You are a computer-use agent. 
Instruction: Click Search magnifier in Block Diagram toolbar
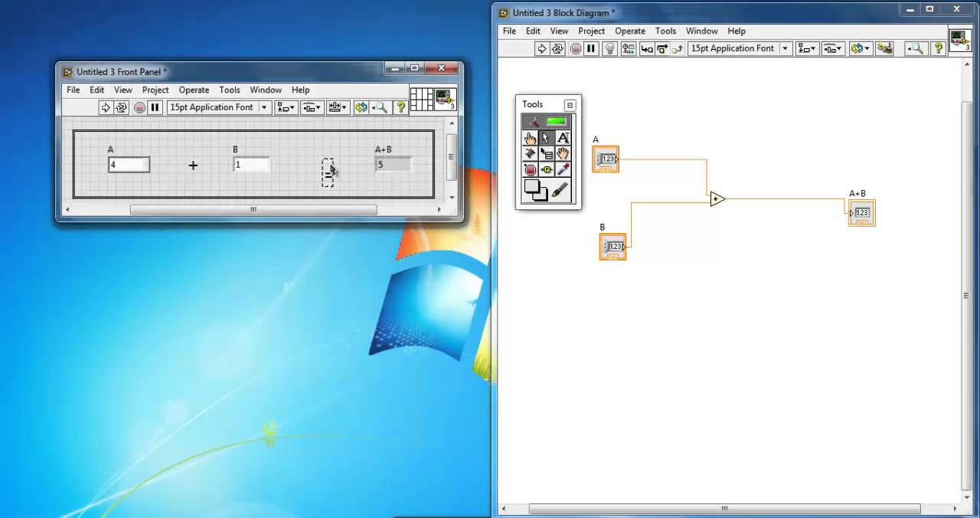(915, 48)
